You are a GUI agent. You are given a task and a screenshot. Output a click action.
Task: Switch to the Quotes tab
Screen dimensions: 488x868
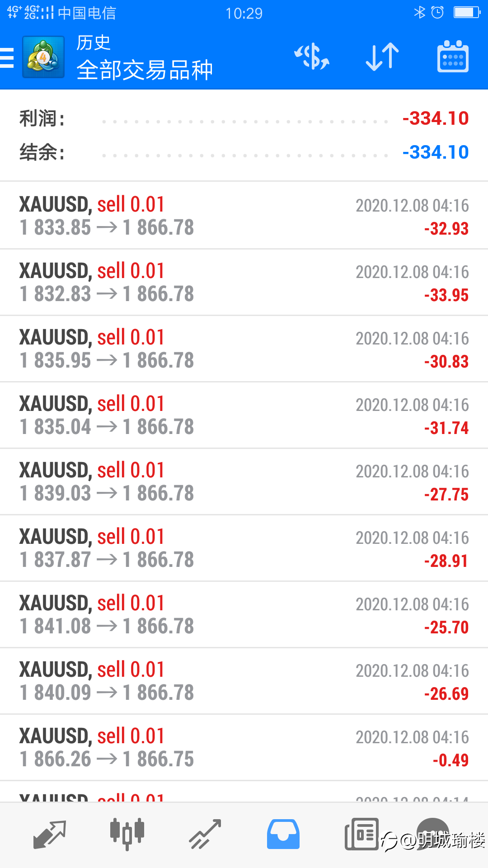click(50, 835)
